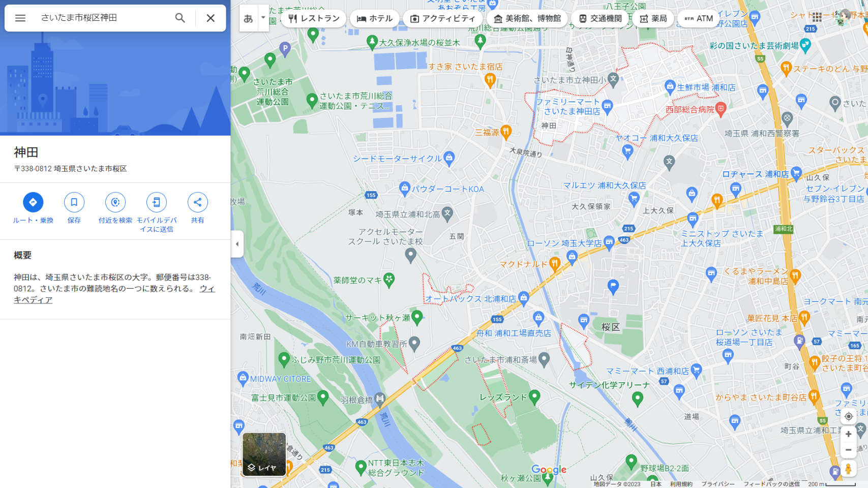Select the 薬師堂のマキ attraction pin
The image size is (868, 488).
pyautogui.click(x=389, y=280)
